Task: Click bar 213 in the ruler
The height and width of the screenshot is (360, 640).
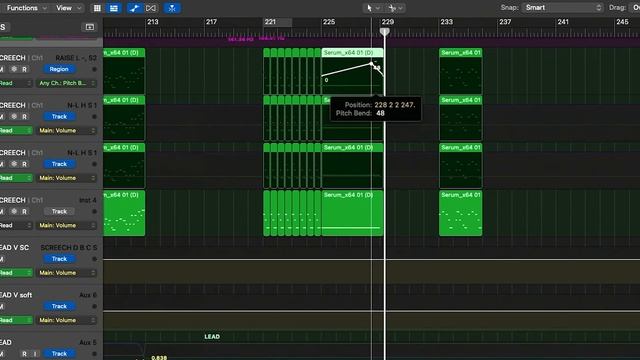Action: coord(153,22)
